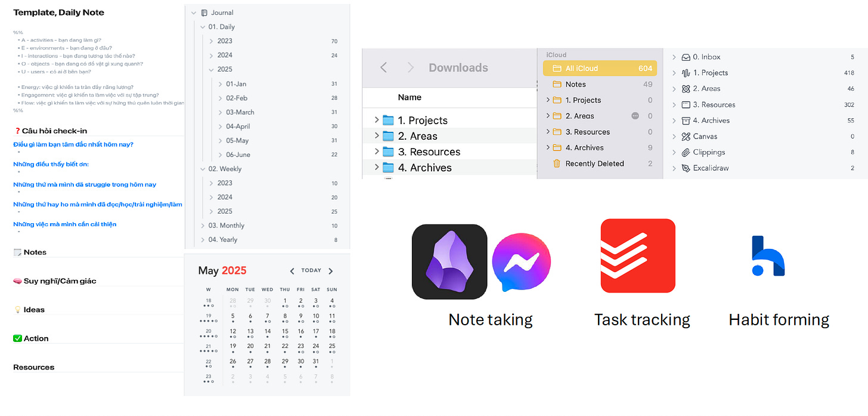
Task: Click 'Những việc mình cần cải thiện' heading
Action: tap(65, 224)
